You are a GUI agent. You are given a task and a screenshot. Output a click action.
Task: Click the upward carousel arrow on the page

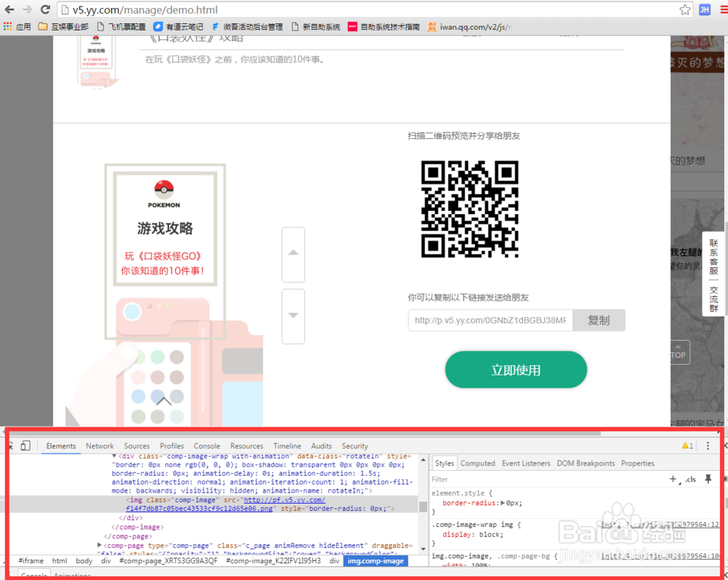pyautogui.click(x=293, y=255)
